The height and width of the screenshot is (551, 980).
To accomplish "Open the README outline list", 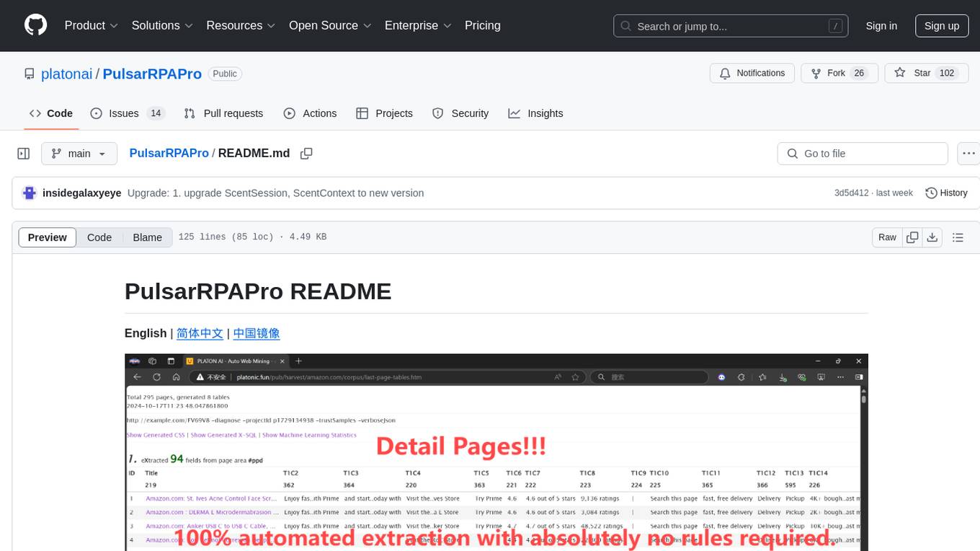I will pyautogui.click(x=958, y=237).
